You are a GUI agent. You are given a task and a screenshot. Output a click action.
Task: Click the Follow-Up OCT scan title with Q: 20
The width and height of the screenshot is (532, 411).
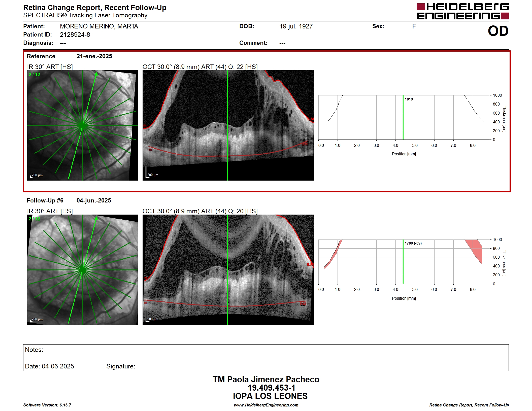tap(200, 211)
